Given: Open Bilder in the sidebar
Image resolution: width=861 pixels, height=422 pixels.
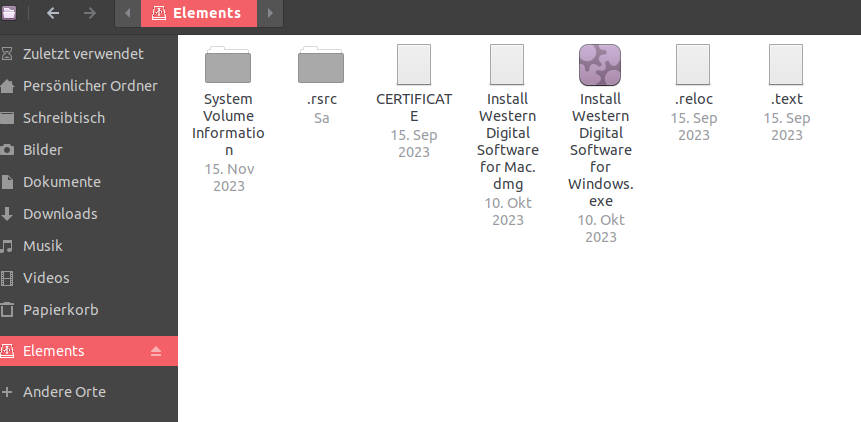Looking at the screenshot, I should coord(89,150).
